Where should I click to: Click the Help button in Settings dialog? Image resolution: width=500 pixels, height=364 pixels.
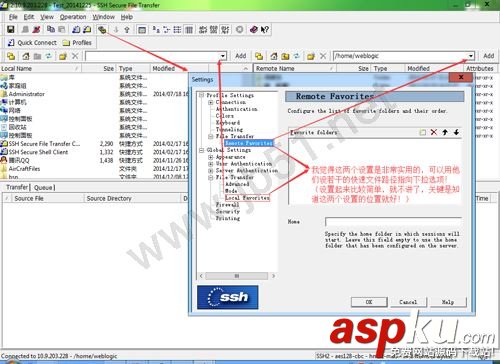pyautogui.click(x=448, y=302)
